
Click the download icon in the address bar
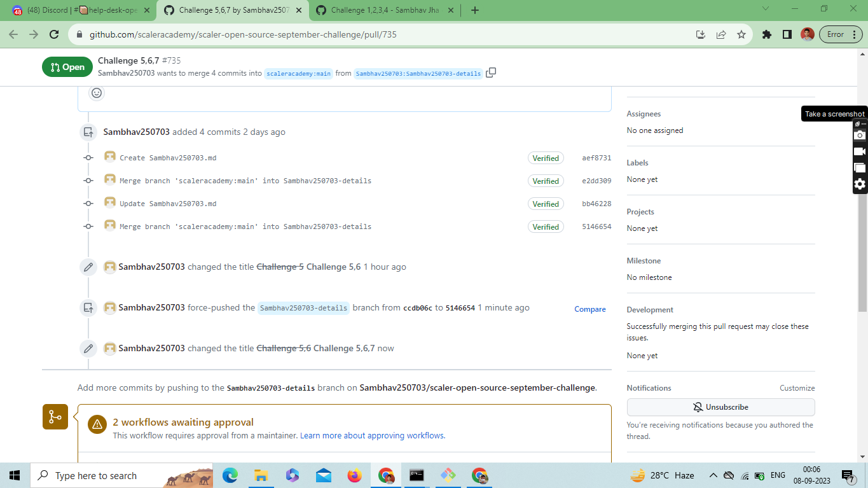[700, 36]
